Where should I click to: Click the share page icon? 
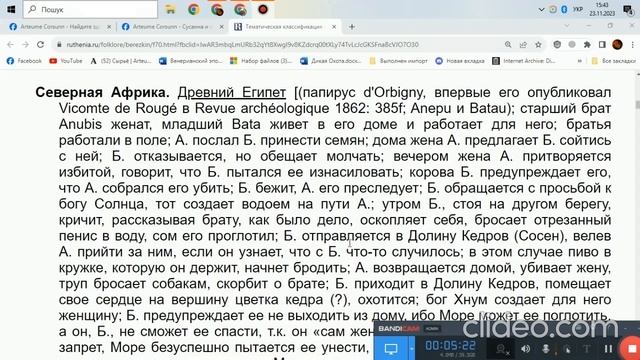(523, 44)
